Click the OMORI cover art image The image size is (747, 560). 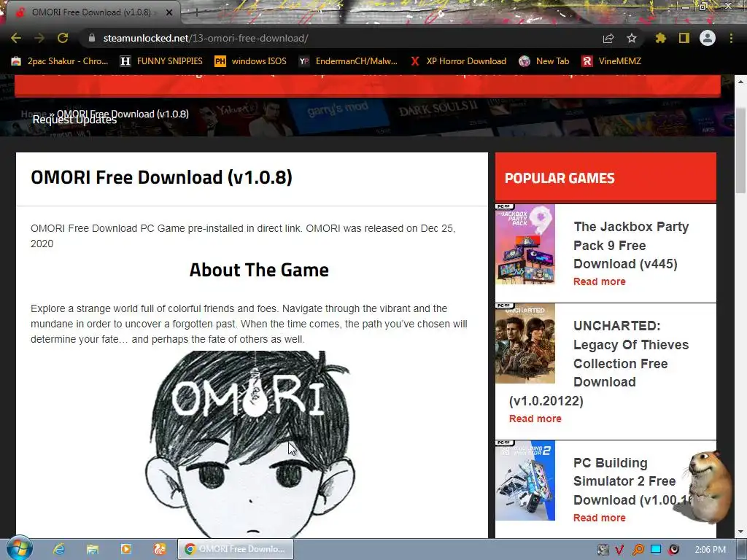[249, 444]
